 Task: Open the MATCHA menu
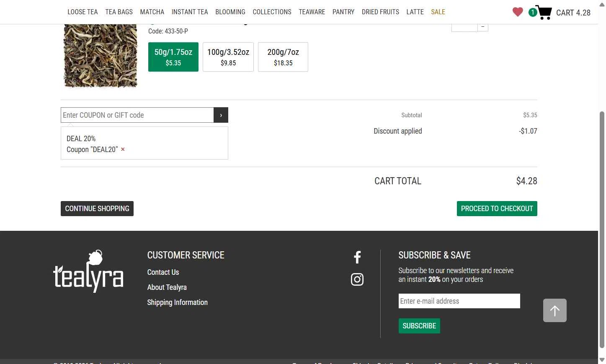152,12
